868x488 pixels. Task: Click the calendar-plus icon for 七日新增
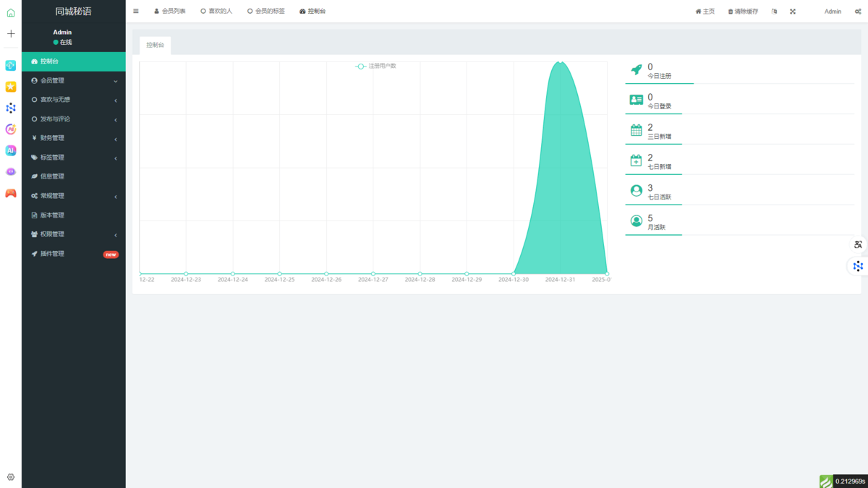pos(637,160)
